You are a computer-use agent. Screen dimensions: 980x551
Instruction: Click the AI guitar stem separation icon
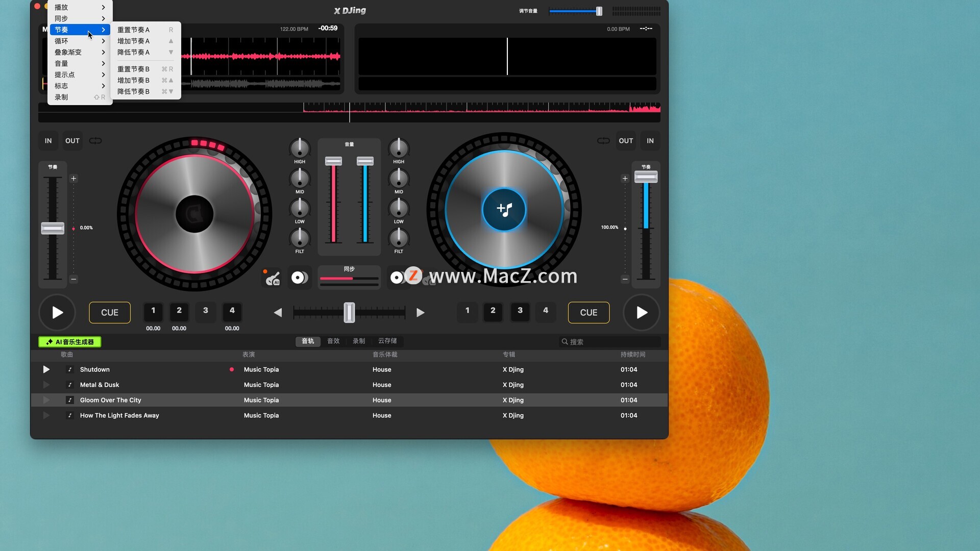coord(273,278)
